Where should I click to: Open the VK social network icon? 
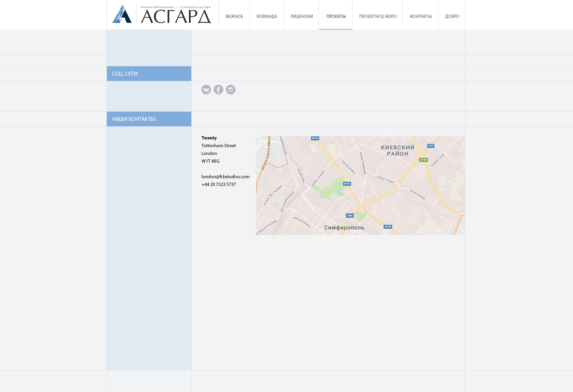[206, 90]
